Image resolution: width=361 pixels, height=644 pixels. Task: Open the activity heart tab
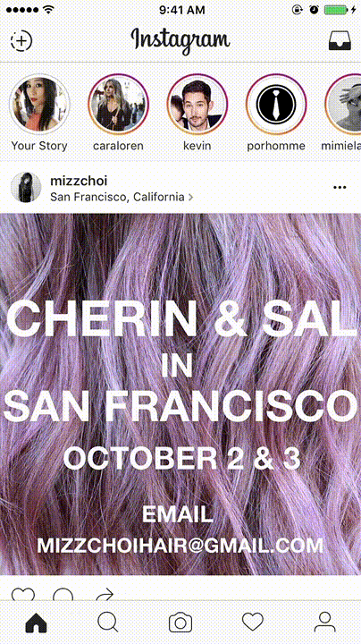(x=253, y=623)
